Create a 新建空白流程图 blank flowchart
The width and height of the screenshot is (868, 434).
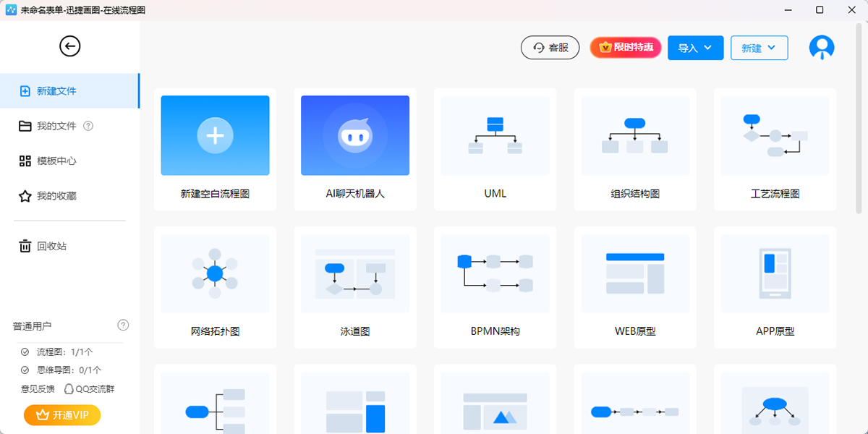[215, 150]
